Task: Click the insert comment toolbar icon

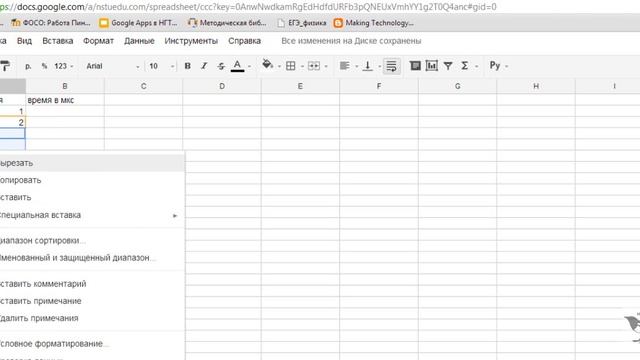Action: (415, 66)
